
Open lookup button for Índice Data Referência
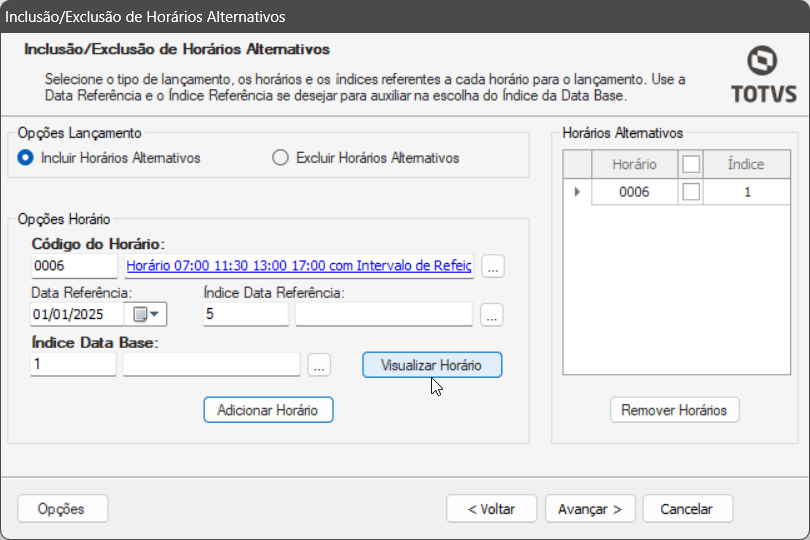coord(492,314)
